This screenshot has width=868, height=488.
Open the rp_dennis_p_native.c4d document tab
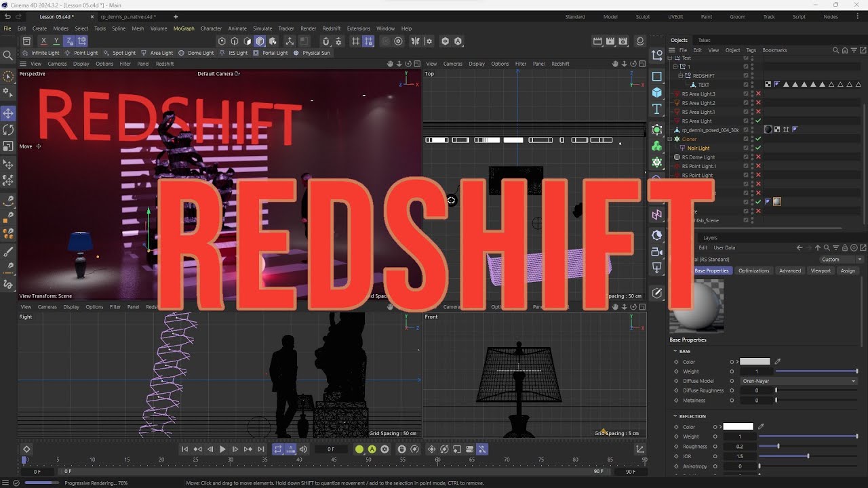(x=127, y=17)
